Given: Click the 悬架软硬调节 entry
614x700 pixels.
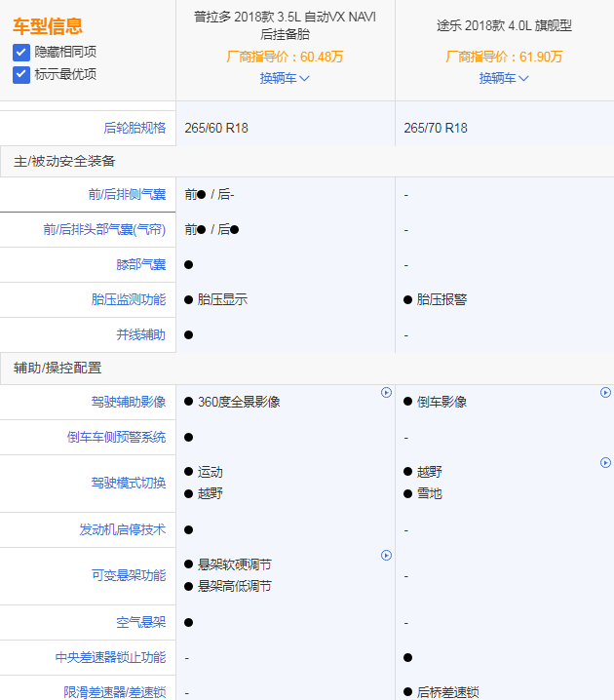Looking at the screenshot, I should coord(234,564).
